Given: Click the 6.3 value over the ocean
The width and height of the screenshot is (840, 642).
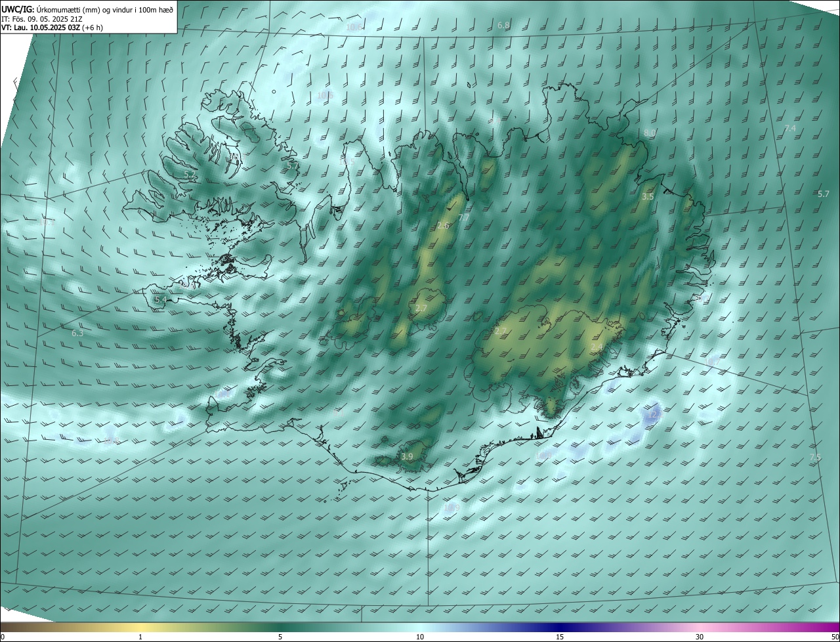Looking at the screenshot, I should tap(77, 333).
